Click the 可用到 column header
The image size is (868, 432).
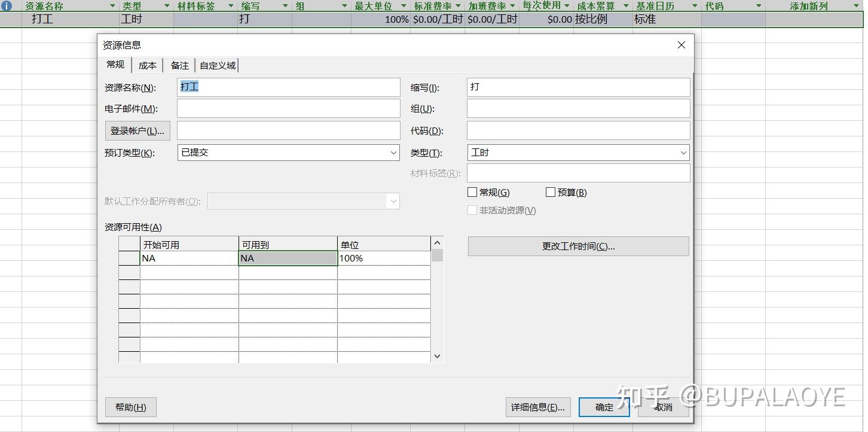click(x=288, y=245)
